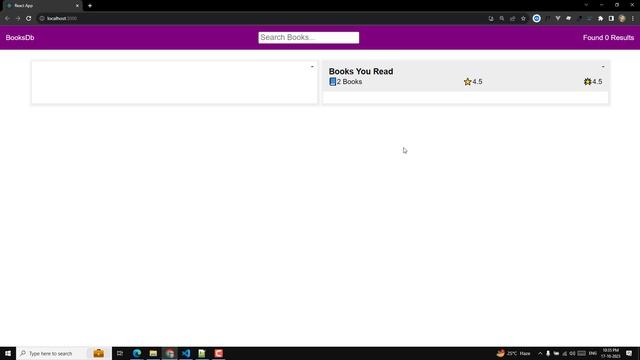Open Task View on taskbar

click(120, 353)
